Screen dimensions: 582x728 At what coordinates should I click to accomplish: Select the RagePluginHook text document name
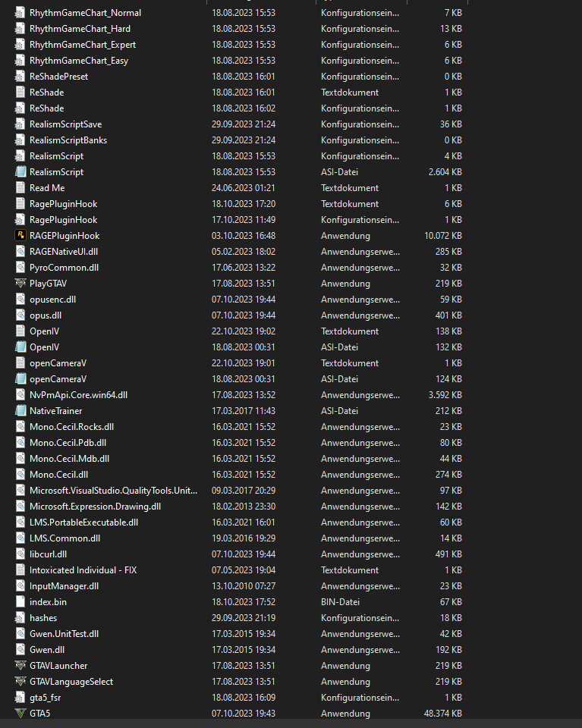click(64, 204)
